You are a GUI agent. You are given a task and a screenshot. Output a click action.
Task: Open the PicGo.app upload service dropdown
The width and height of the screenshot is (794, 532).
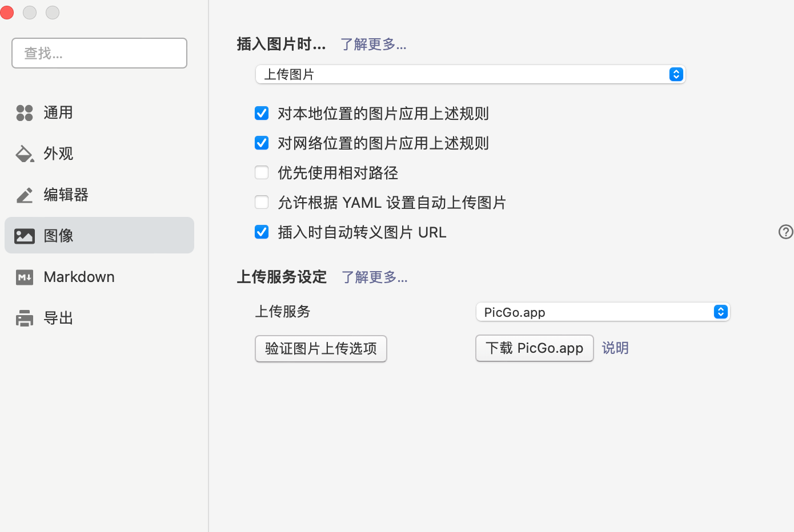pyautogui.click(x=603, y=312)
